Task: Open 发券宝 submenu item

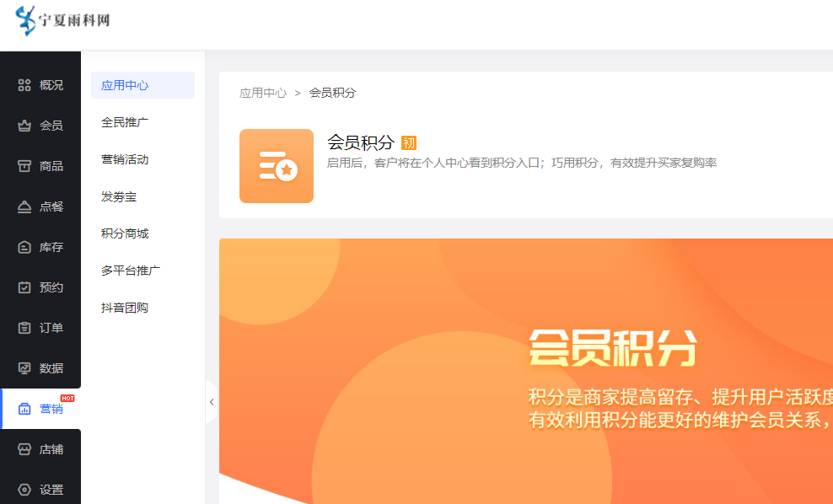Action: click(x=119, y=196)
